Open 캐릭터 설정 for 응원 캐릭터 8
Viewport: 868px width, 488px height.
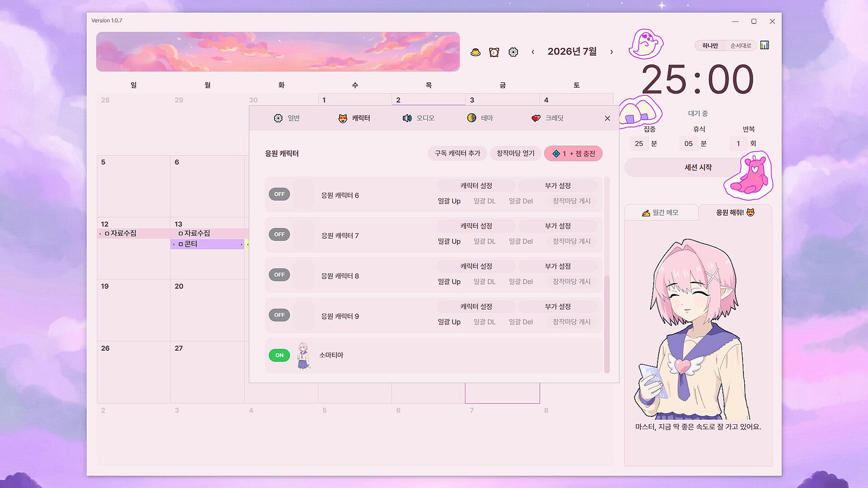476,266
